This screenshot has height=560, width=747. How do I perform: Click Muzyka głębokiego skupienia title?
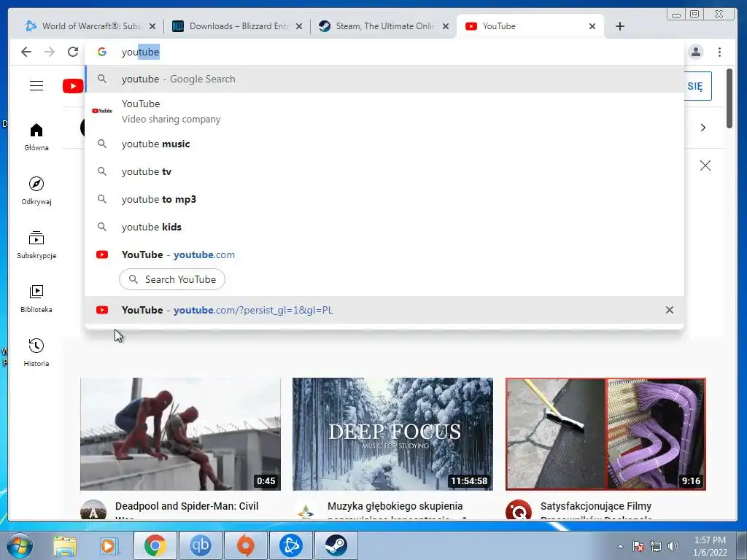[395, 506]
